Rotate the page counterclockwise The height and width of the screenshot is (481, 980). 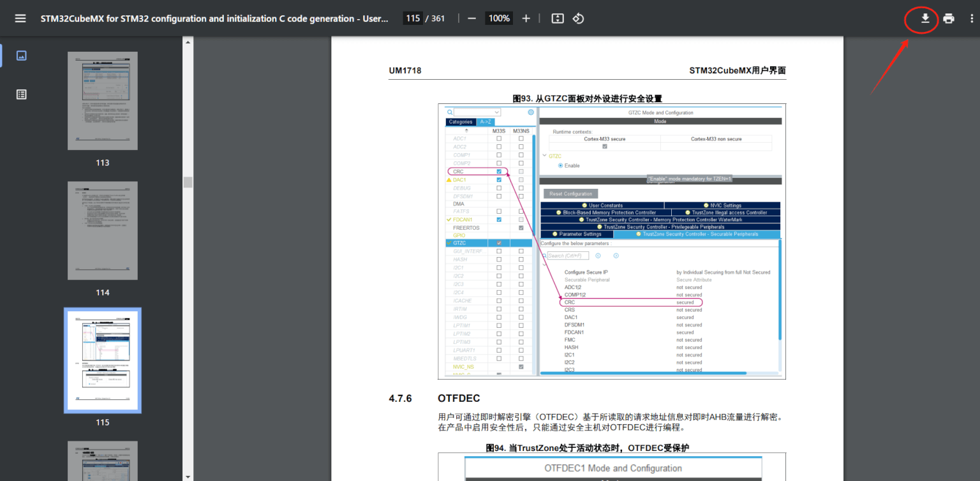pos(577,18)
